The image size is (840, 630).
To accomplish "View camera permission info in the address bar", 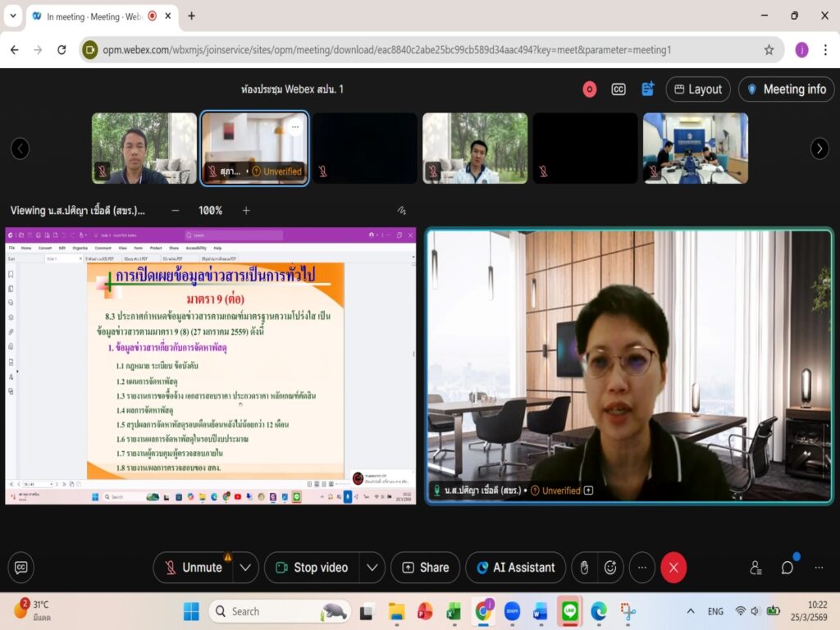I will pos(90,50).
